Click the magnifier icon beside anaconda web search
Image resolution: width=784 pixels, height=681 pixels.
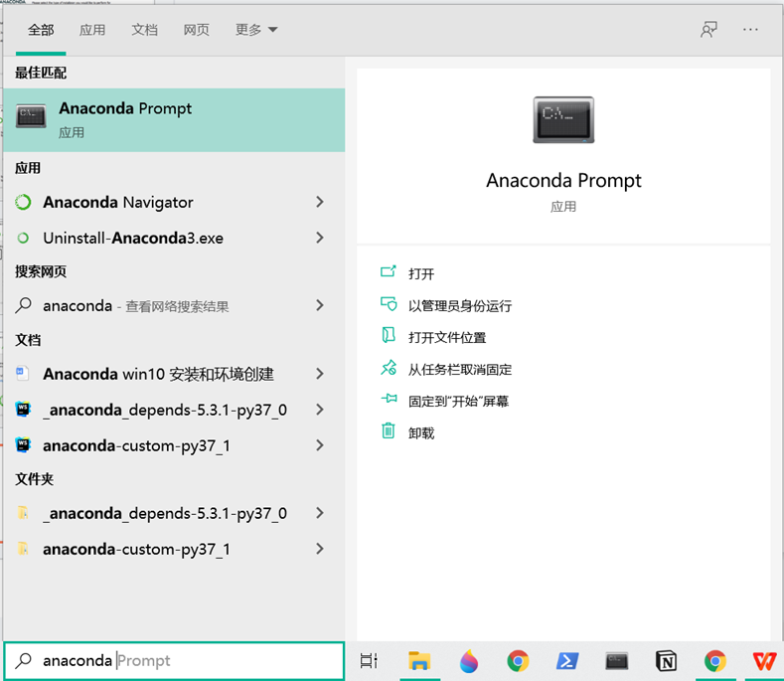tap(23, 305)
